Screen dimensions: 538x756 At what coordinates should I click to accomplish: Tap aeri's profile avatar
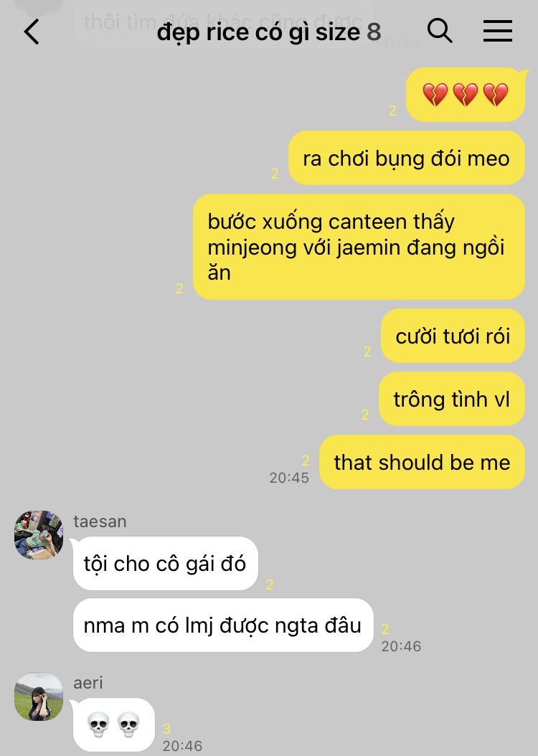(x=39, y=696)
